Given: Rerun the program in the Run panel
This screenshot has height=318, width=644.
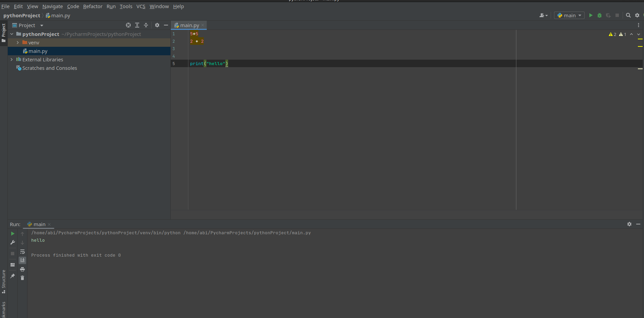Looking at the screenshot, I should (13, 234).
